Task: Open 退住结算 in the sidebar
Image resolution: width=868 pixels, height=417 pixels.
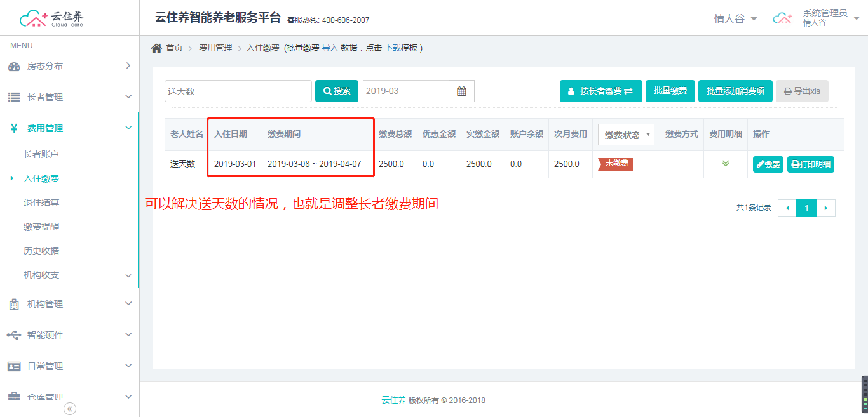Action: 41,202
